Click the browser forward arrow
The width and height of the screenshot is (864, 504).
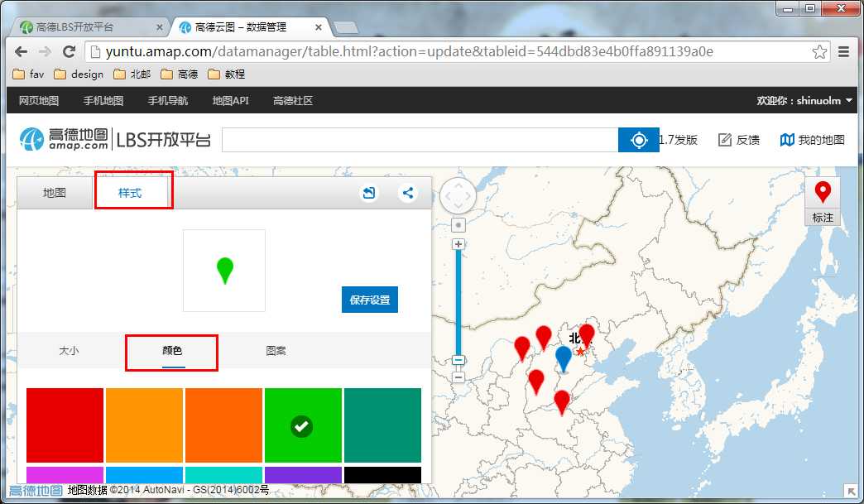click(x=46, y=52)
